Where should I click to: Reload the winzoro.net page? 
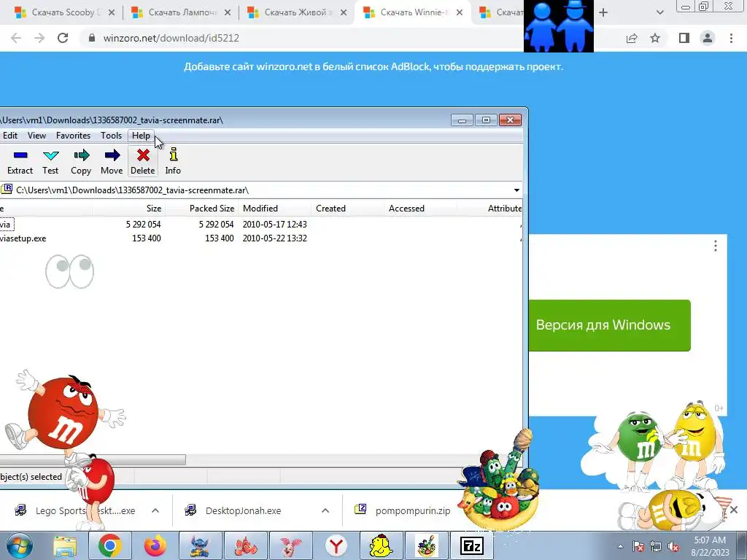pos(63,38)
